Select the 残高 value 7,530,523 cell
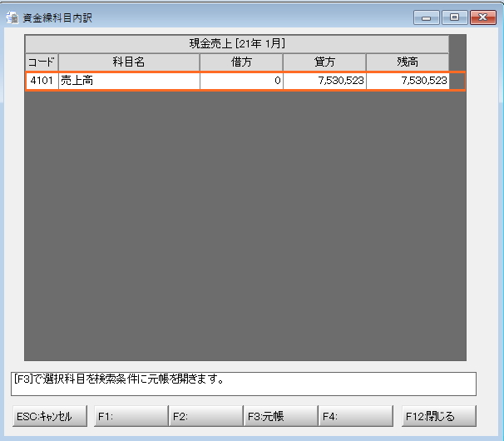The image size is (504, 441). 408,81
